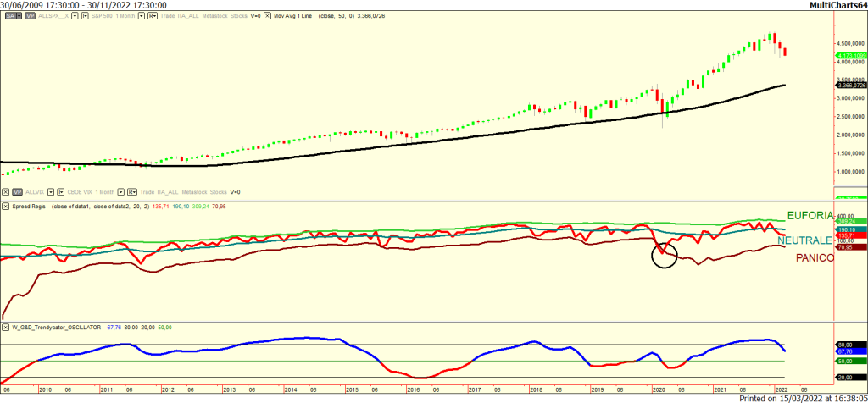This screenshot has height=403, width=868.
Task: Click the black 3,366 moving average price tag
Action: click(x=850, y=85)
